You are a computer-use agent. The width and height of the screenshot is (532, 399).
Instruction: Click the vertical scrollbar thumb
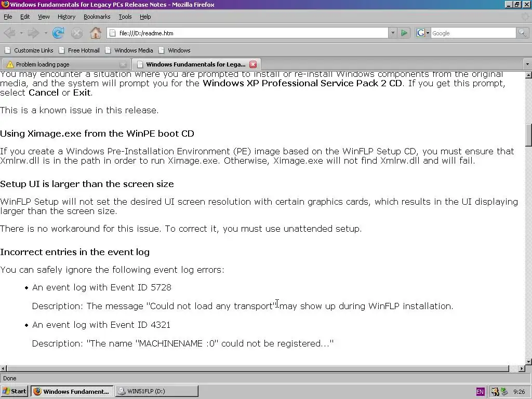(x=528, y=135)
